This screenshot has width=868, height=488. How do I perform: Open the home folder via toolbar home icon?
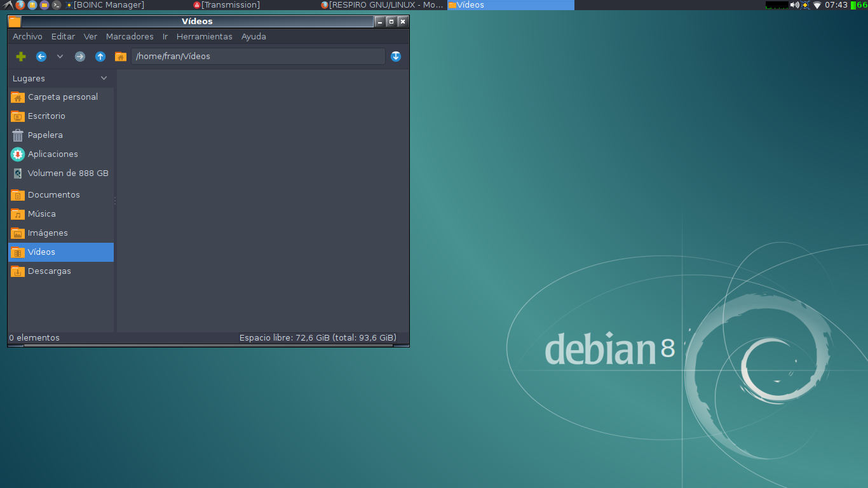pos(120,56)
